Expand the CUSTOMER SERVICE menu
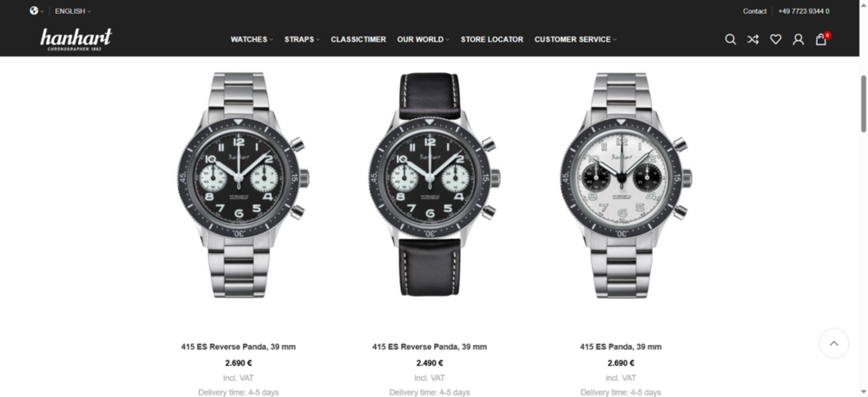This screenshot has width=868, height=397. [x=575, y=39]
